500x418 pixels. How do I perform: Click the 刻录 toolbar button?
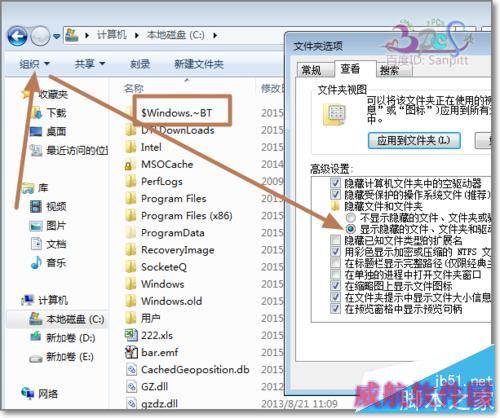(x=140, y=64)
